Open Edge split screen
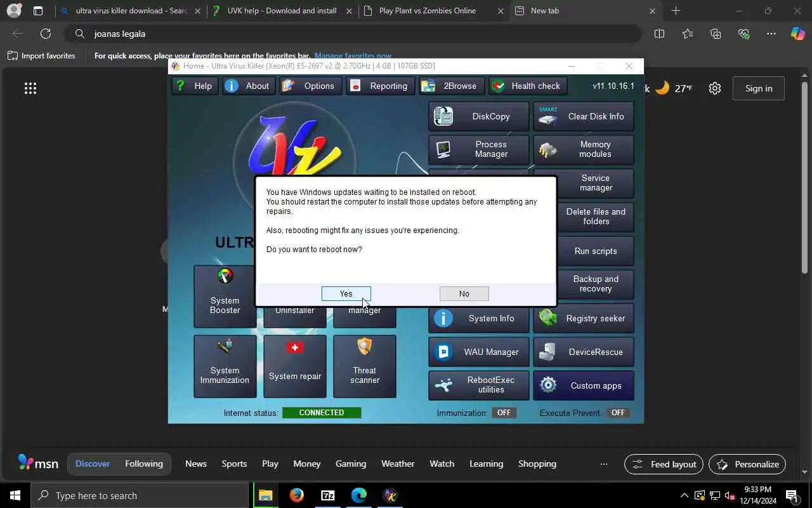The height and width of the screenshot is (508, 812). pyautogui.click(x=659, y=34)
